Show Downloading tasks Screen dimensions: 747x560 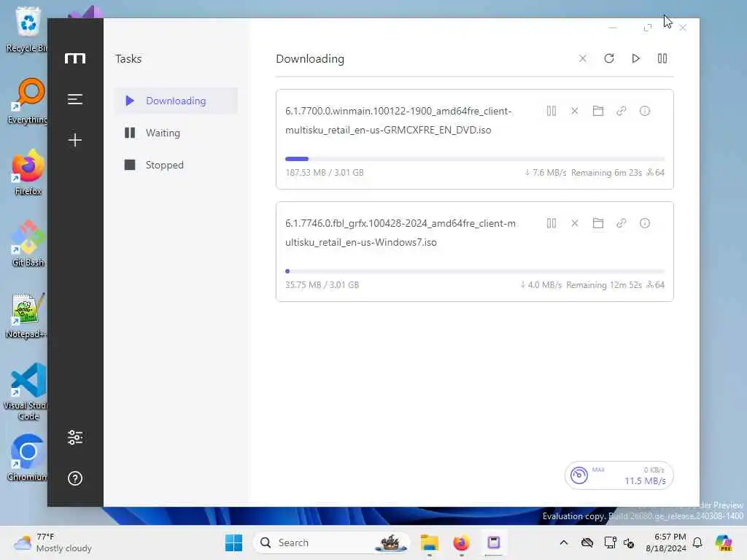point(176,101)
